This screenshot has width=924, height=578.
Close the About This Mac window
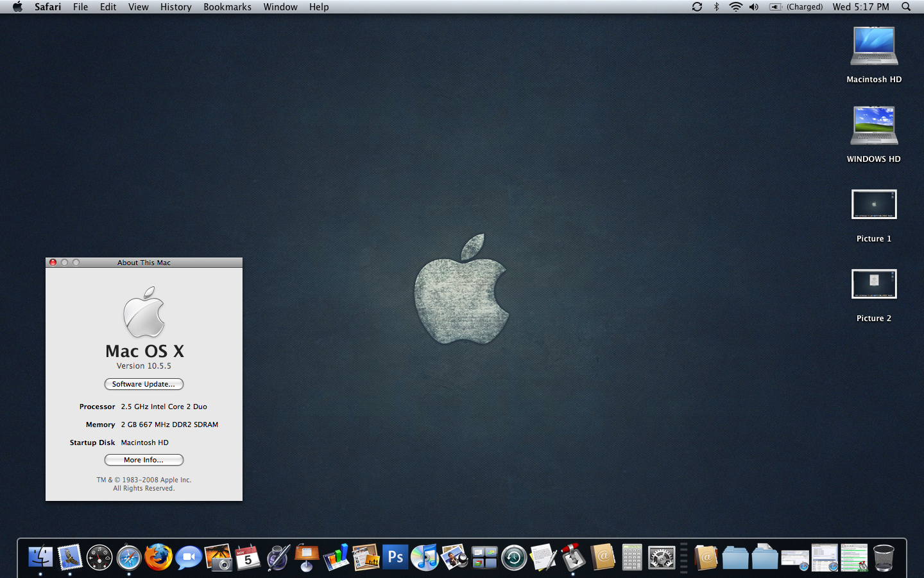coord(53,263)
